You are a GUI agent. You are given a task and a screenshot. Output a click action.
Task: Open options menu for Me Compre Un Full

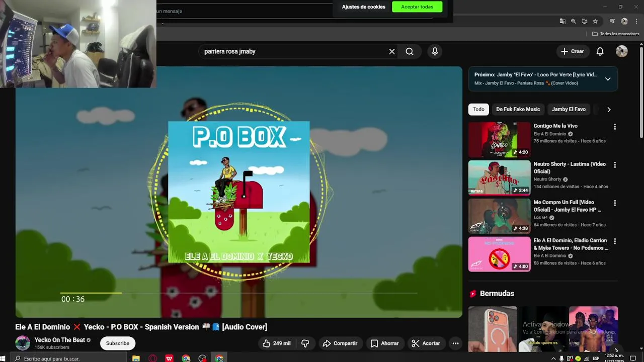[614, 203]
